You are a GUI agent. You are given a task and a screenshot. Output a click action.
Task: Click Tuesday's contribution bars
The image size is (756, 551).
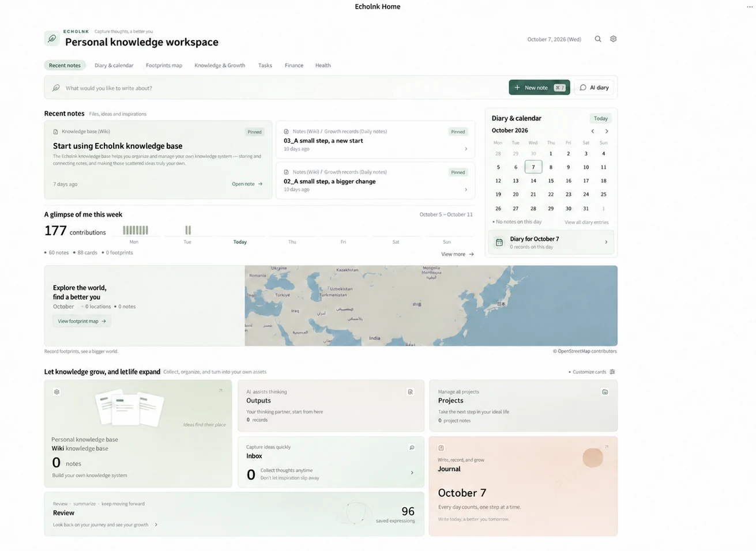point(188,230)
